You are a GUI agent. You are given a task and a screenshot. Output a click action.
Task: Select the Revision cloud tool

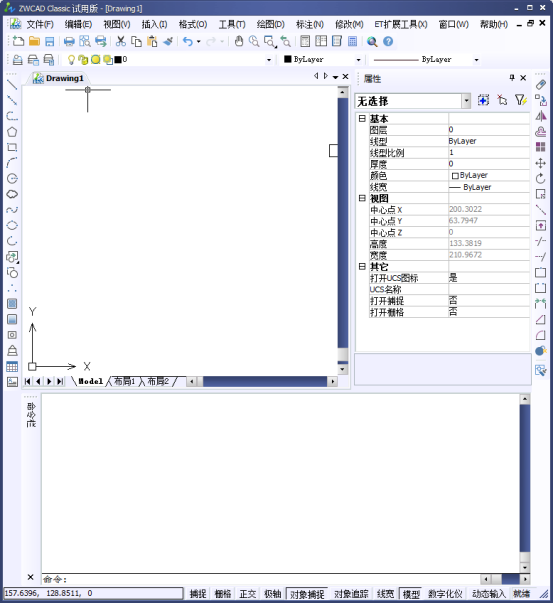(12, 194)
